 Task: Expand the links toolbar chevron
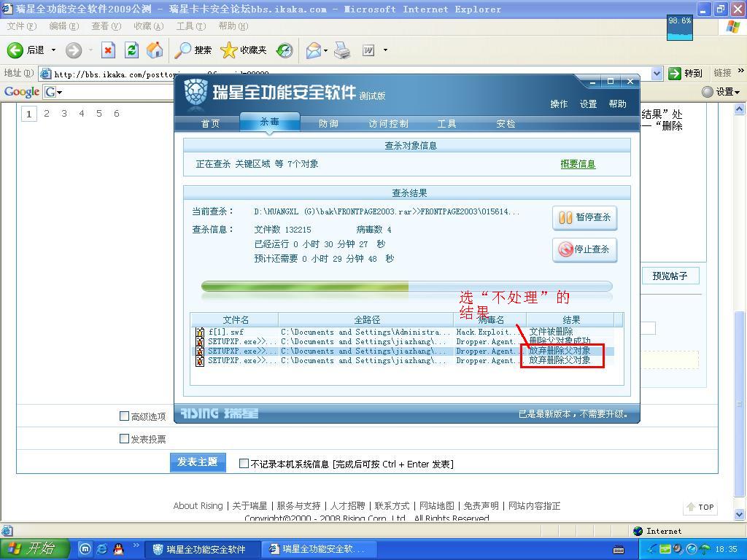point(741,71)
